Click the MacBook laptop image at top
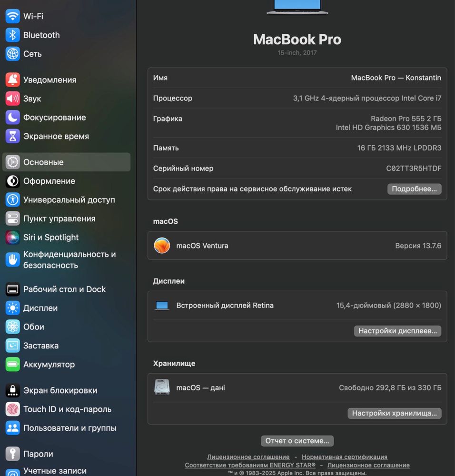Viewport: 455px width, 476px height. 297,7
